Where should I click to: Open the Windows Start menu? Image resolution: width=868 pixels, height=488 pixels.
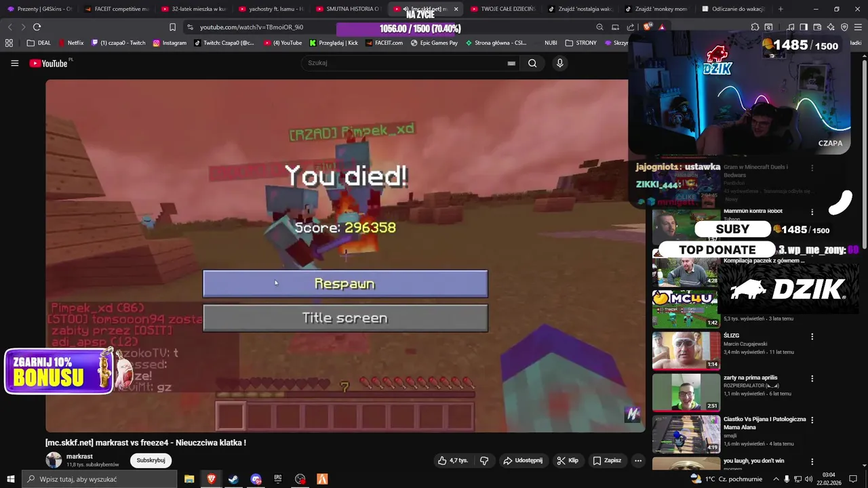pyautogui.click(x=10, y=479)
